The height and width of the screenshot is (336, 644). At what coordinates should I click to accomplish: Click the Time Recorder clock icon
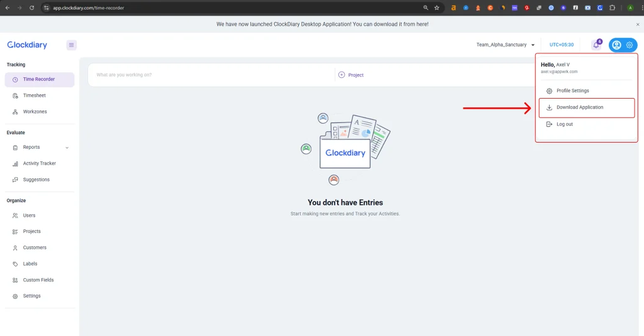click(x=15, y=80)
